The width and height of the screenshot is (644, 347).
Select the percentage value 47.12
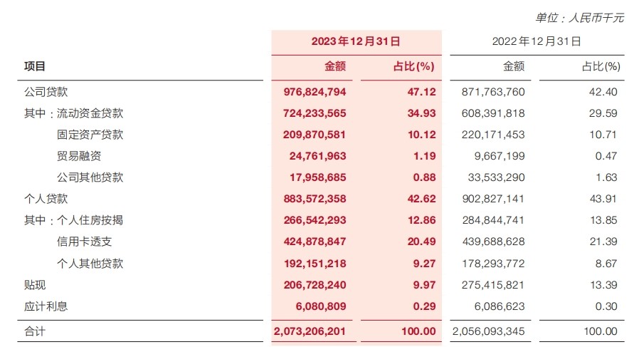(x=421, y=92)
